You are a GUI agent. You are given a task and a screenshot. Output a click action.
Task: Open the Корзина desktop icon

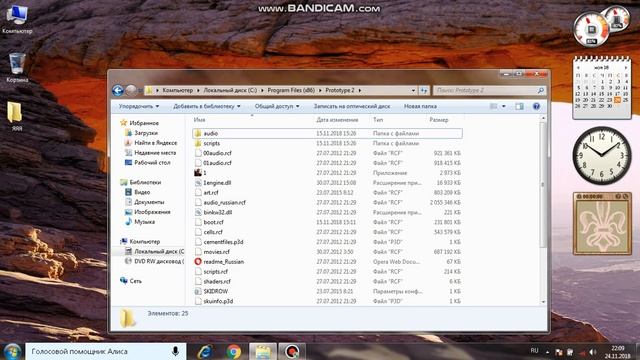tap(17, 68)
